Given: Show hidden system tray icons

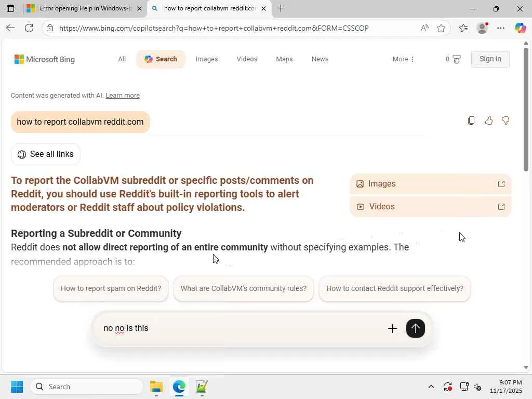Looking at the screenshot, I should click(x=431, y=387).
